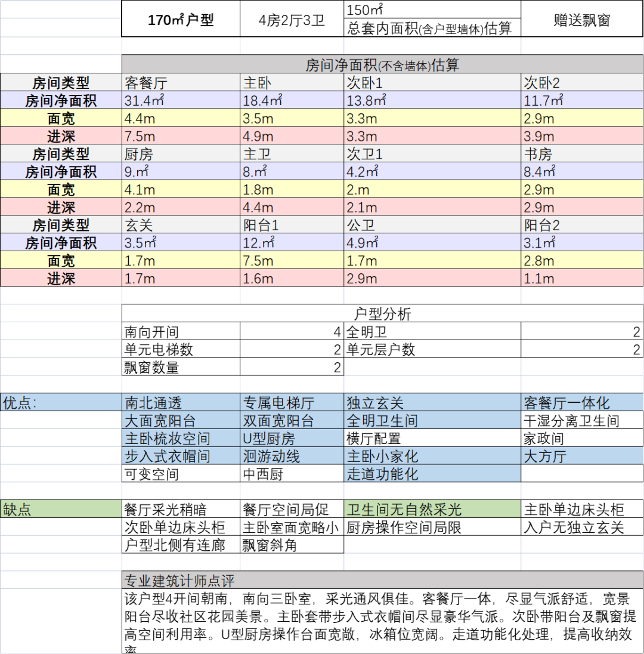Select the '公卫' cell
644x654 pixels.
tap(432, 225)
